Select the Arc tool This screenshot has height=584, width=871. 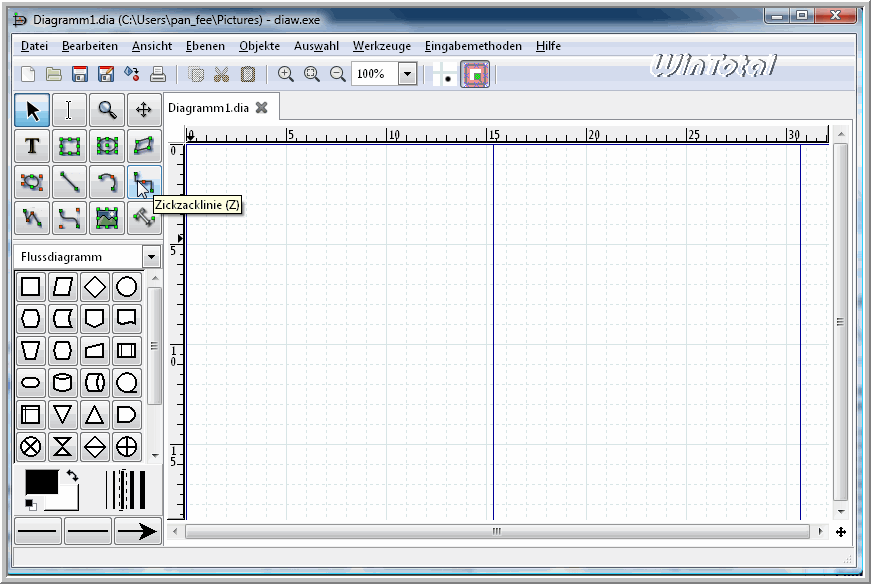point(106,182)
